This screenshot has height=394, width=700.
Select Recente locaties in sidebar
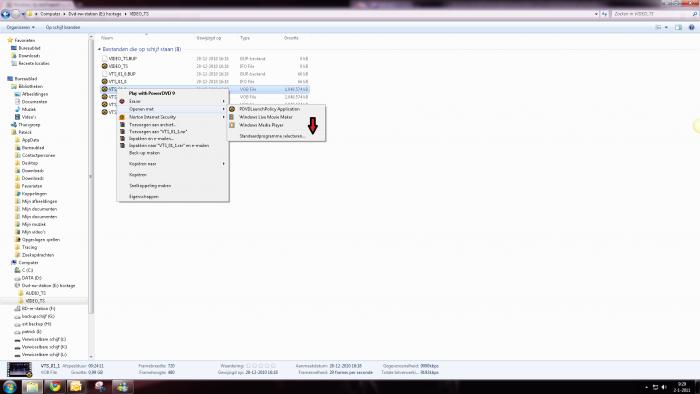pos(34,63)
